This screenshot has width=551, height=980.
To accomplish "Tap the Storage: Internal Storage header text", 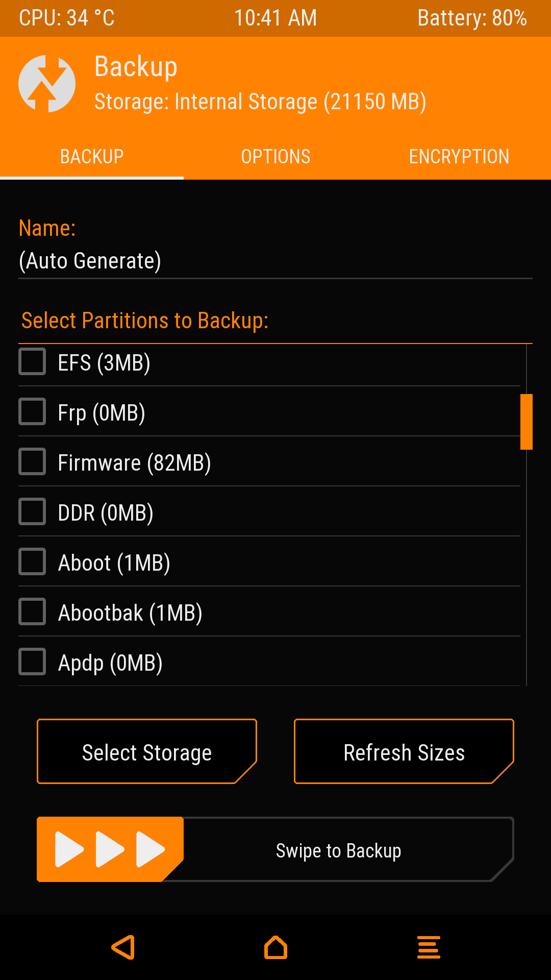I will (x=260, y=102).
